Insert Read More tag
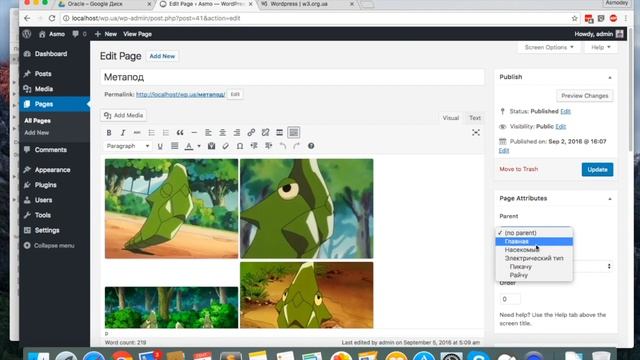The height and width of the screenshot is (360, 640). (x=280, y=133)
